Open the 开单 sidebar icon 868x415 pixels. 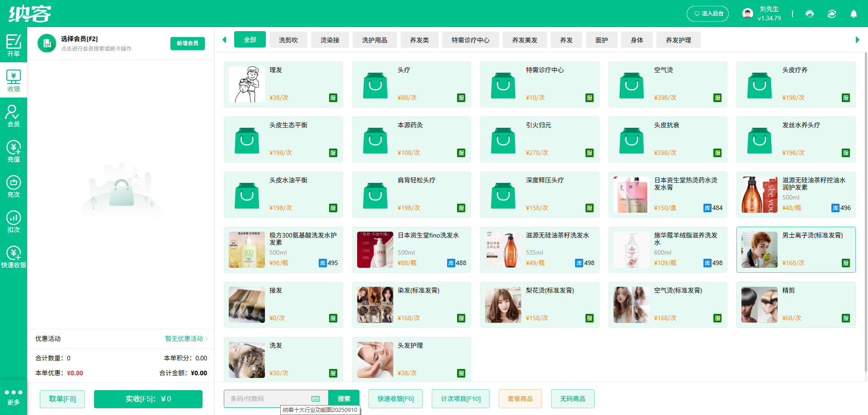pyautogui.click(x=14, y=45)
